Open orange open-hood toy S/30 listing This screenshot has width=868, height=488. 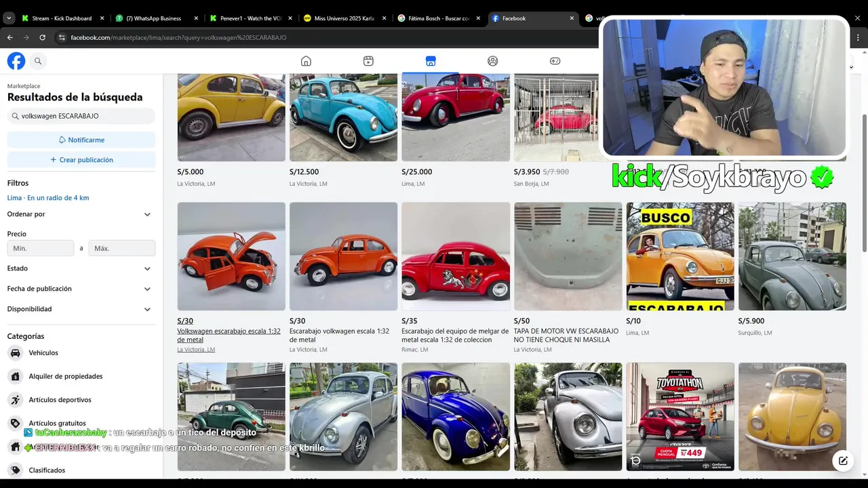coord(231,256)
